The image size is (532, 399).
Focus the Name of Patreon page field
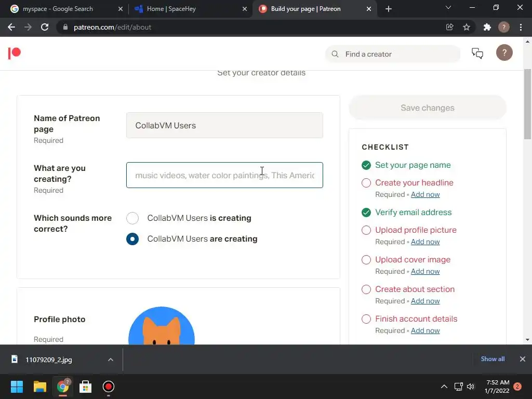point(224,125)
